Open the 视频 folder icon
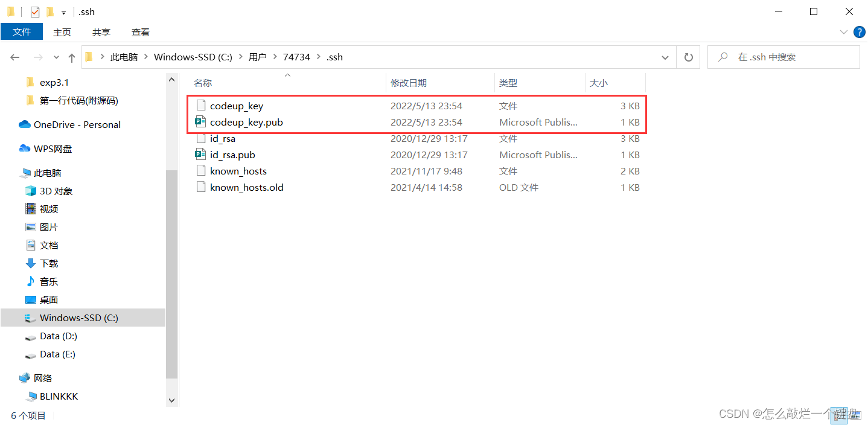The width and height of the screenshot is (868, 425). click(31, 209)
